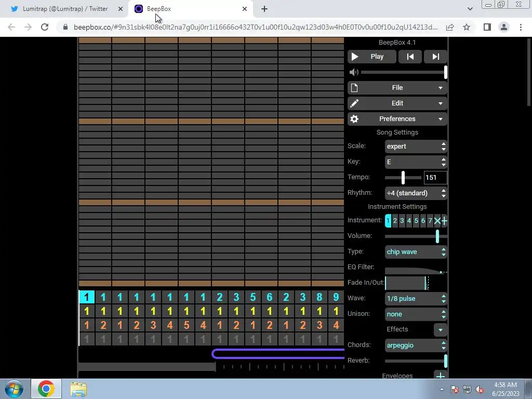Click the muted speaker tray icon
This screenshot has width=532, height=399.
(480, 389)
